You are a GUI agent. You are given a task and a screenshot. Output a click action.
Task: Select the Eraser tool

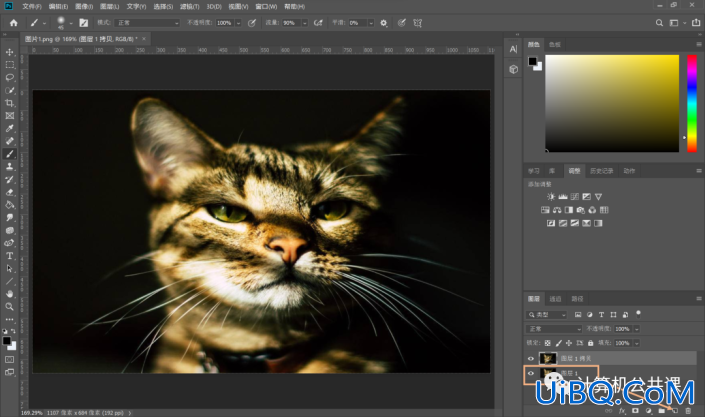point(9,192)
